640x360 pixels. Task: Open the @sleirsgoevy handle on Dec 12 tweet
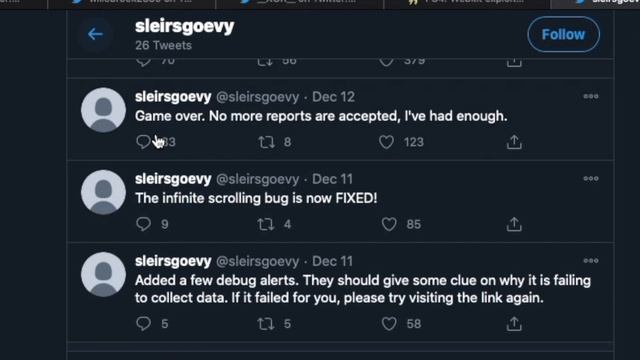258,97
